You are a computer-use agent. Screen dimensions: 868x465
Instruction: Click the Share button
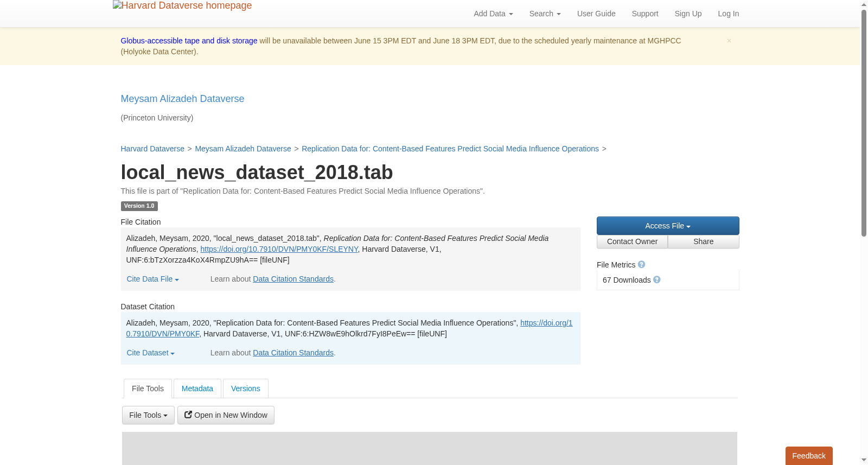704,241
